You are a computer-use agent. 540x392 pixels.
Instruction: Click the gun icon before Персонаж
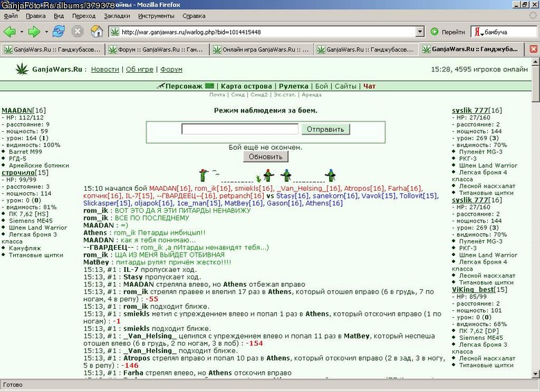(x=160, y=86)
